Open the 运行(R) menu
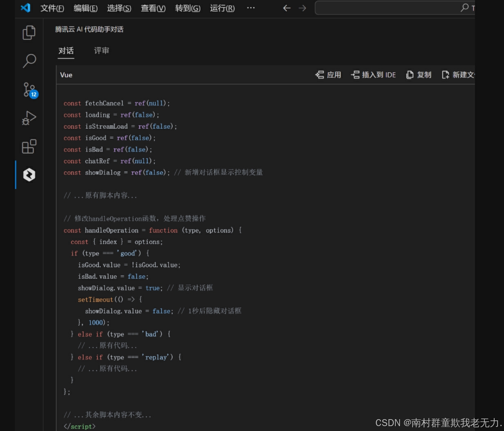 click(x=222, y=8)
